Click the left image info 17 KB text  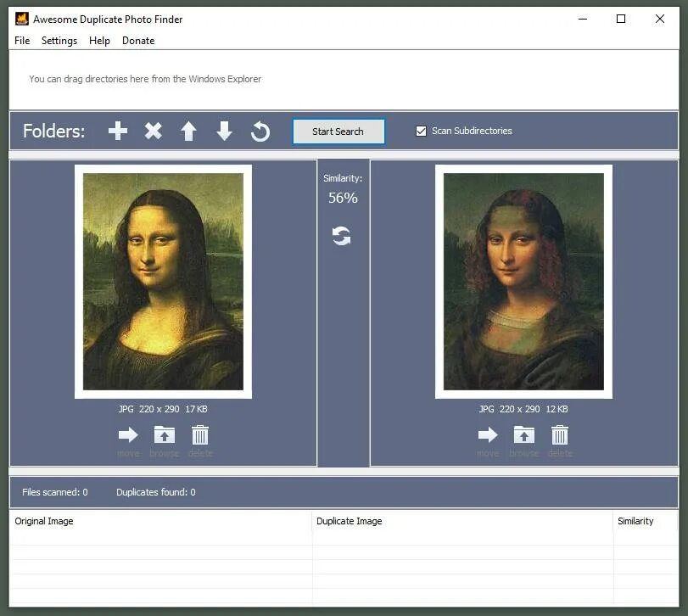(x=196, y=409)
